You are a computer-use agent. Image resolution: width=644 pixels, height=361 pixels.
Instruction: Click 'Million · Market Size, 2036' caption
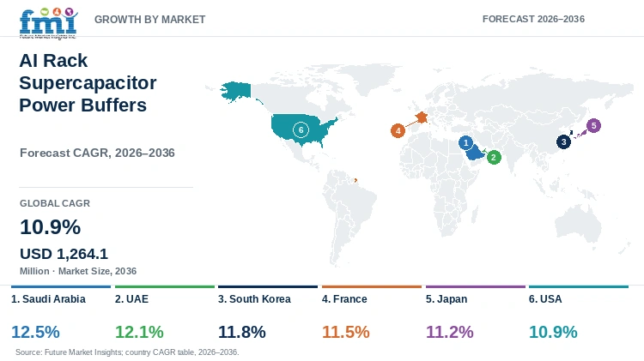(78, 271)
